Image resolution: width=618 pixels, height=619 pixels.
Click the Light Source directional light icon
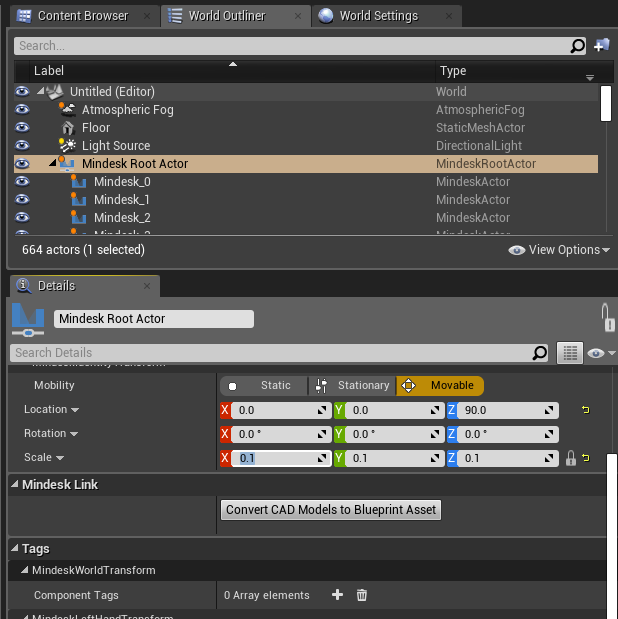[68, 145]
